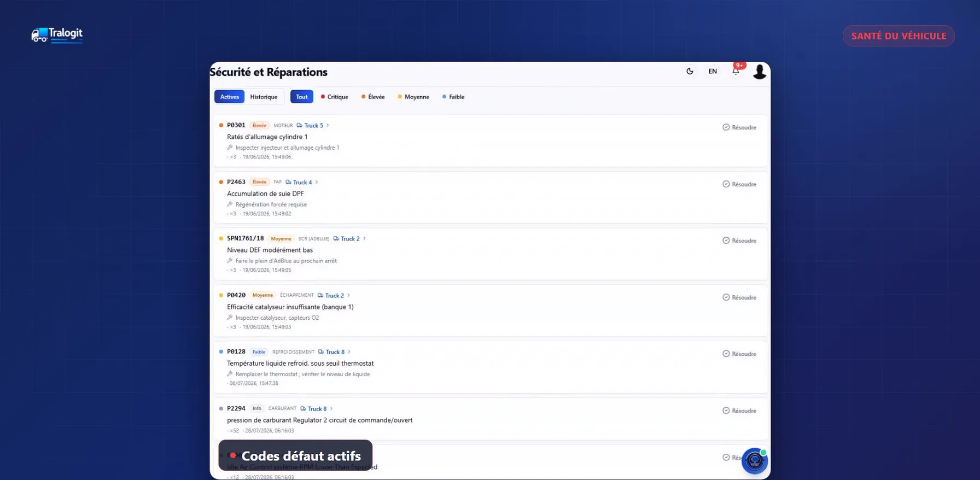
Task: Filter by Faible severity
Action: 453,97
